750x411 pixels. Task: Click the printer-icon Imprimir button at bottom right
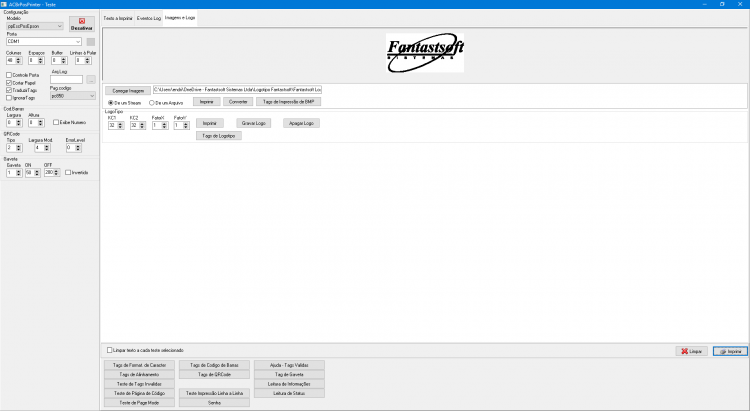pos(730,351)
